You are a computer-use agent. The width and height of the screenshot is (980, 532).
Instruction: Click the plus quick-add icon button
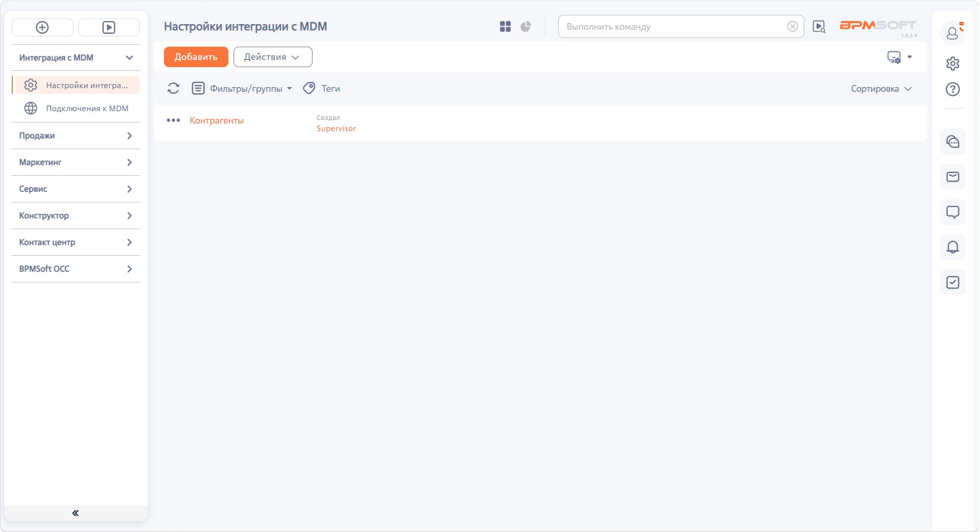(x=43, y=27)
